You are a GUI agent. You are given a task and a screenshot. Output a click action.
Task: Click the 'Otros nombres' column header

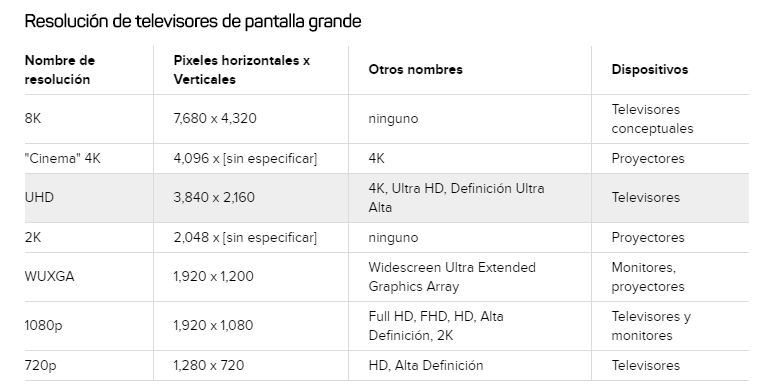tap(415, 69)
